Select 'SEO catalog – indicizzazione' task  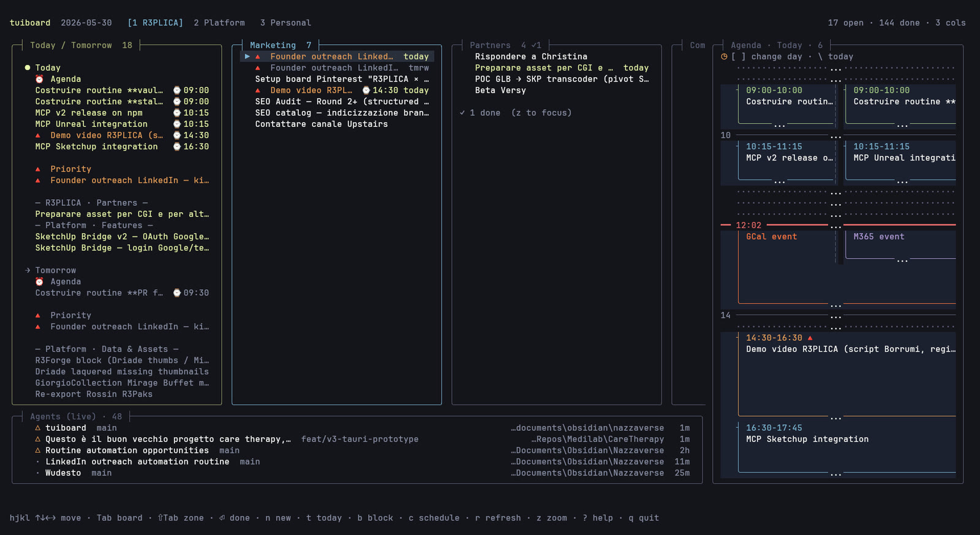click(x=342, y=113)
